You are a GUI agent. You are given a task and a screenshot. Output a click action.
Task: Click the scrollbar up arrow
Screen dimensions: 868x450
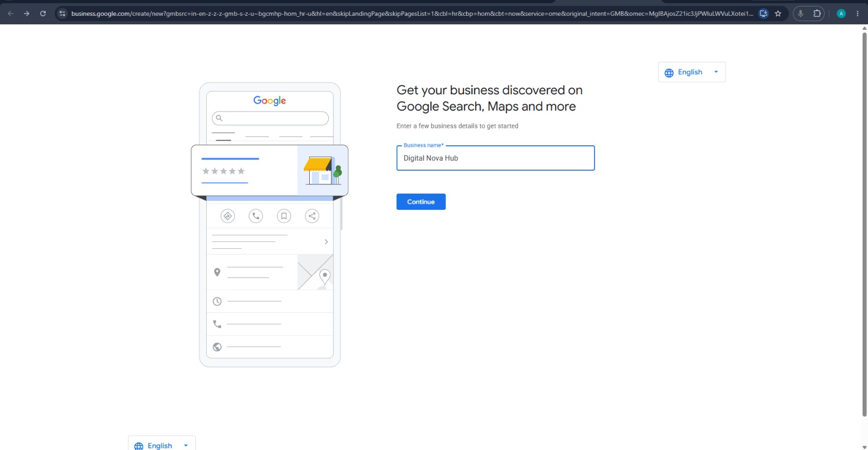[x=864, y=28]
